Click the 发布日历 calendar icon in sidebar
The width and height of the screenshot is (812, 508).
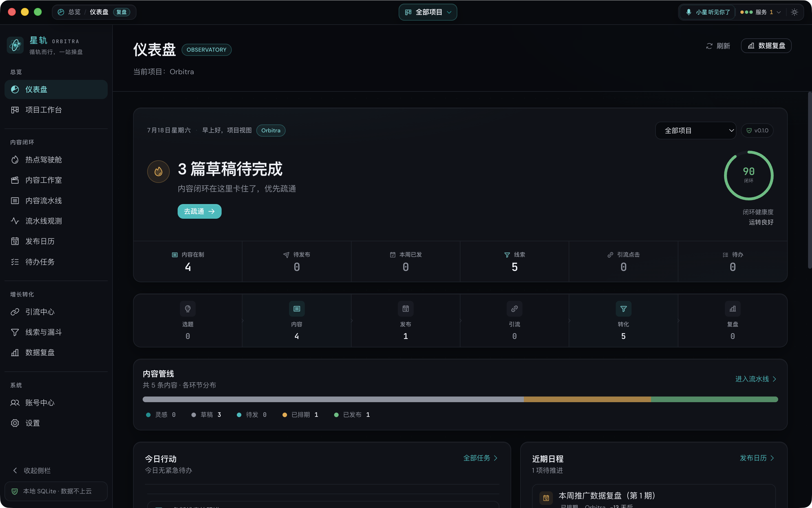pyautogui.click(x=15, y=241)
